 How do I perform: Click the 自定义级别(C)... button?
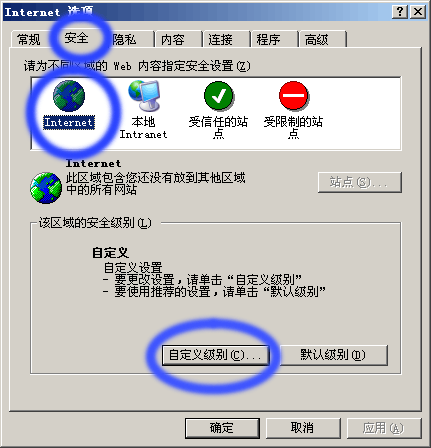pos(215,355)
